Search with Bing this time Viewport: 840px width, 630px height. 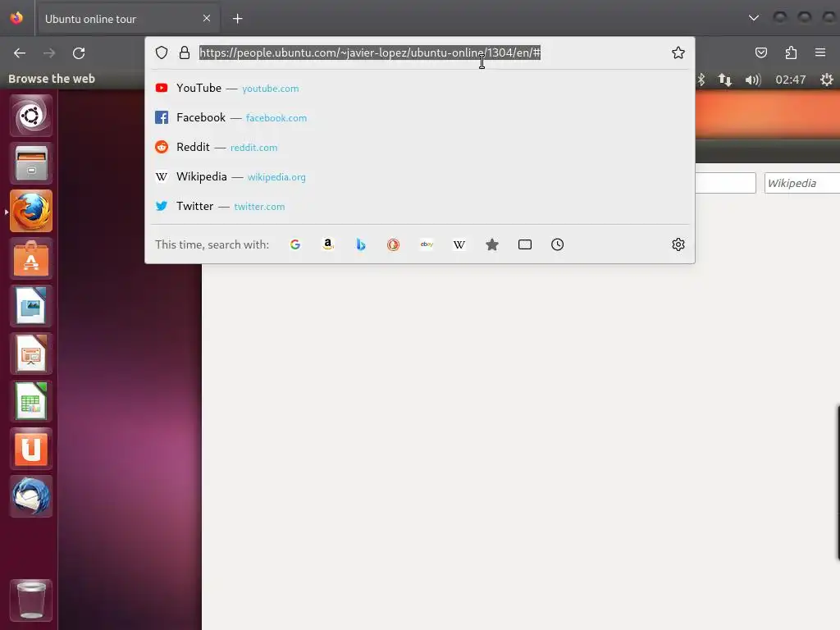pyautogui.click(x=361, y=244)
